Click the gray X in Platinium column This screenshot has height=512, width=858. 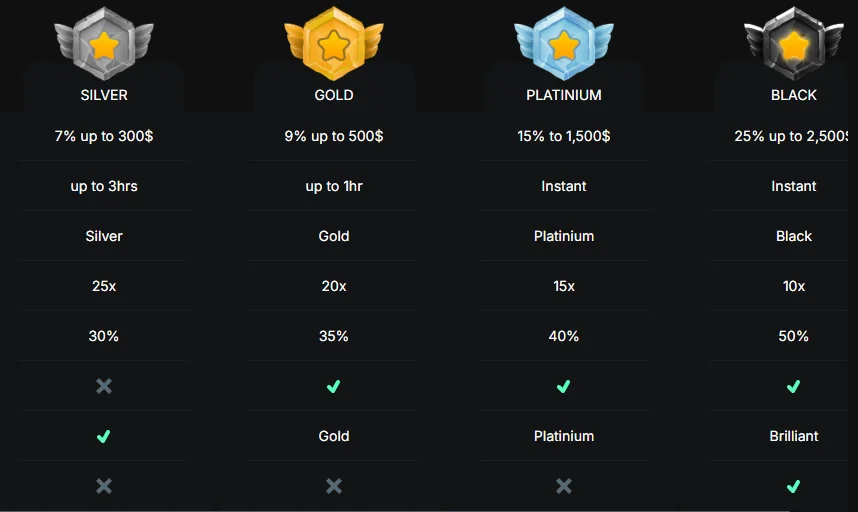click(x=564, y=486)
